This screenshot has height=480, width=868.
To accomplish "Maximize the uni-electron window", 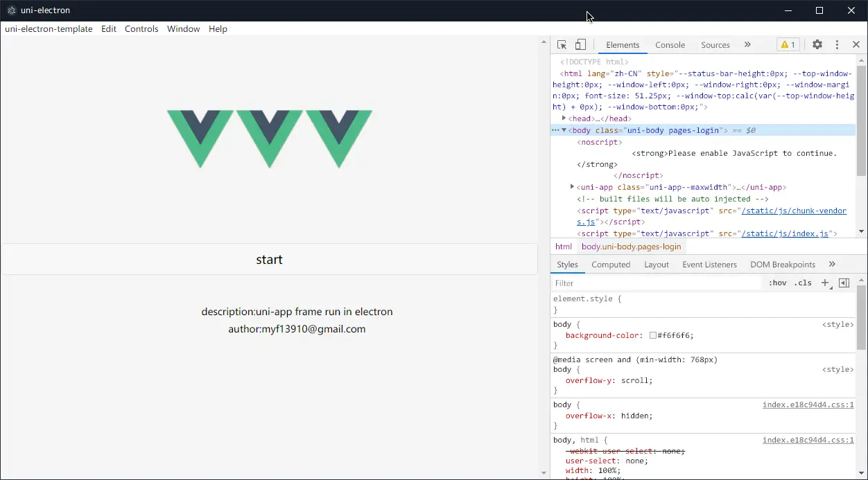I will [819, 10].
